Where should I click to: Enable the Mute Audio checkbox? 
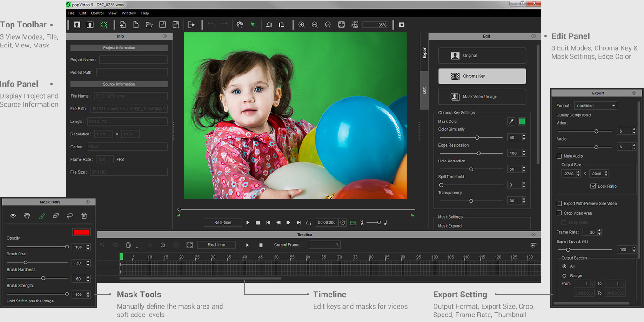pyautogui.click(x=559, y=156)
